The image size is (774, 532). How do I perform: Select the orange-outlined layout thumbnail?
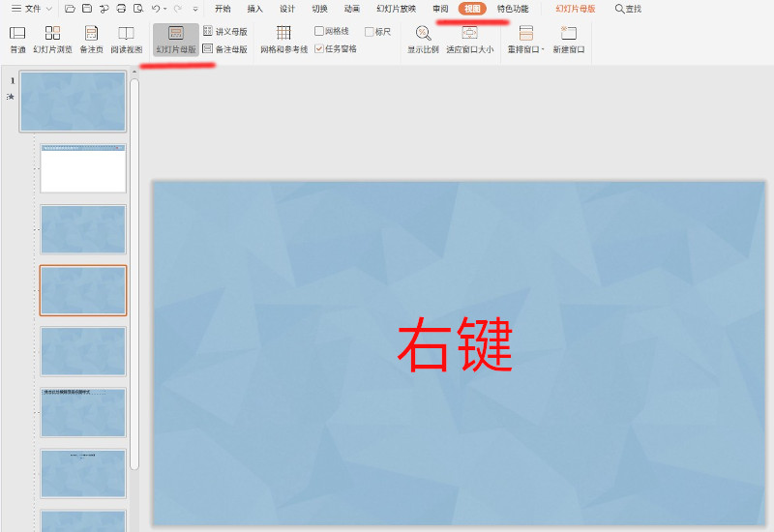[83, 290]
